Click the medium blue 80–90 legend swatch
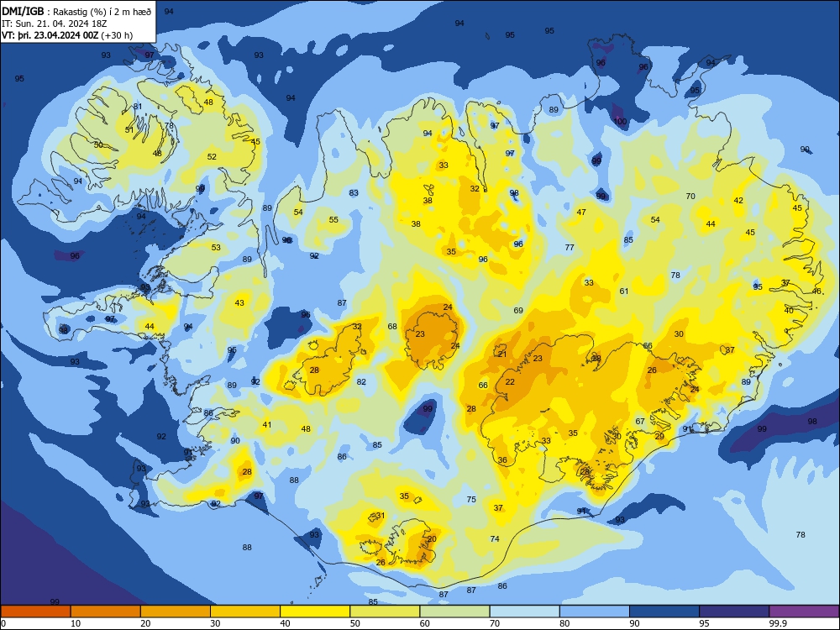The height and width of the screenshot is (630, 840). (x=595, y=612)
